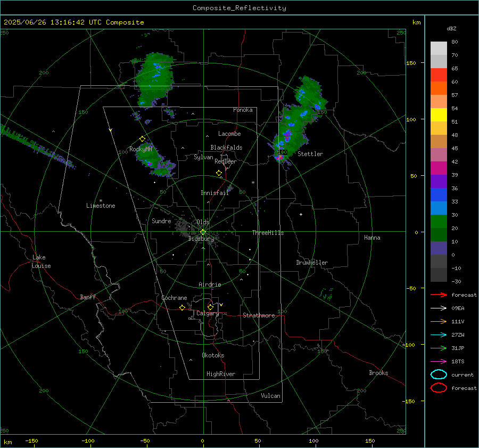Select the magenta 39-42 dBZ swatch
Screen dimensions: 479x448
tap(439, 168)
